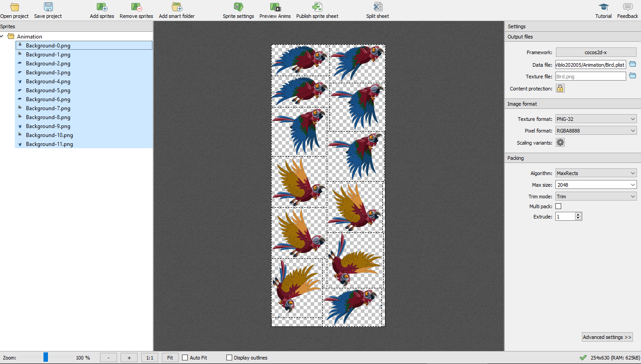Click the Sprites panel header
The width and height of the screenshot is (641, 364).
tap(77, 26)
